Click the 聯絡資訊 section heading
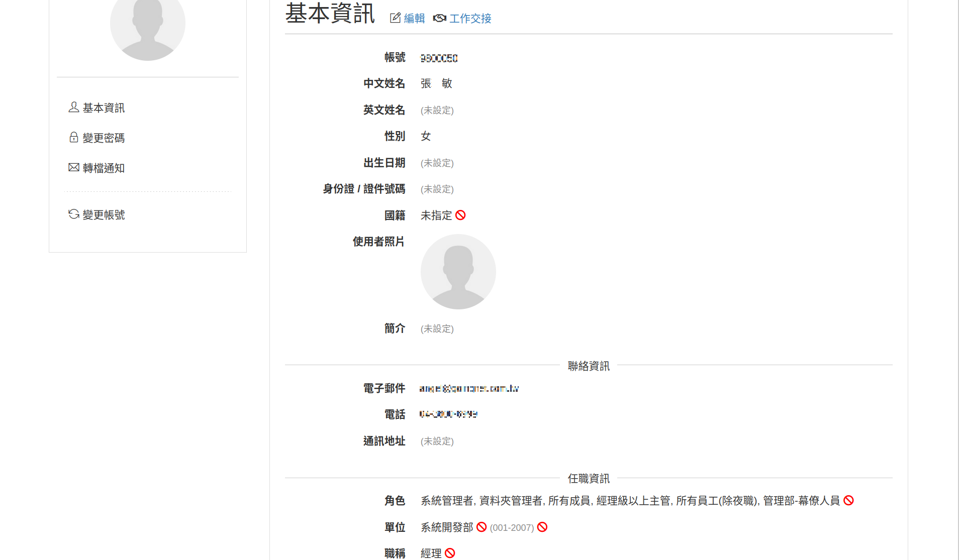Image resolution: width=959 pixels, height=560 pixels. click(589, 366)
